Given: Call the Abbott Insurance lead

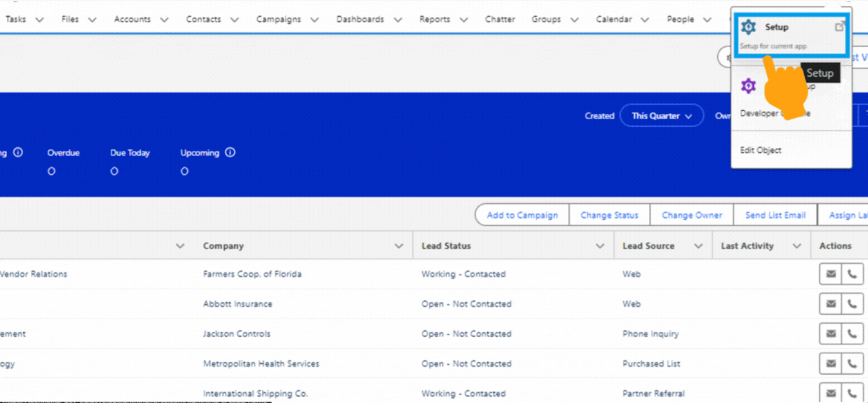Looking at the screenshot, I should (x=853, y=304).
